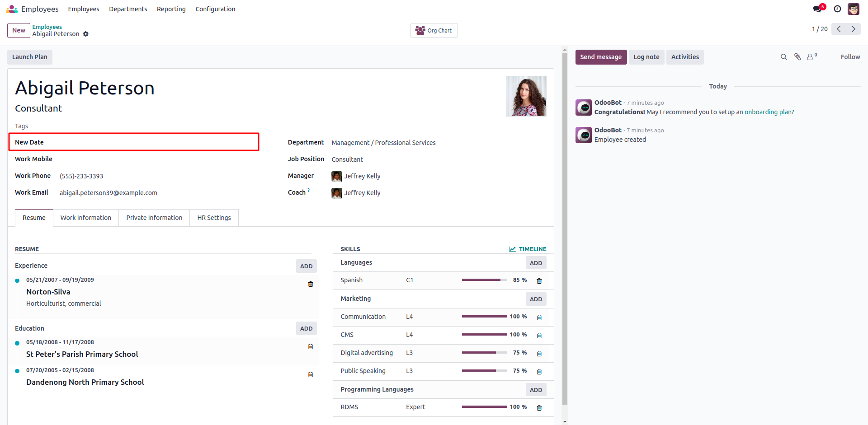Viewport: 868px width, 425px height.
Task: Open the user avatar menu in the top bar
Action: (x=854, y=9)
